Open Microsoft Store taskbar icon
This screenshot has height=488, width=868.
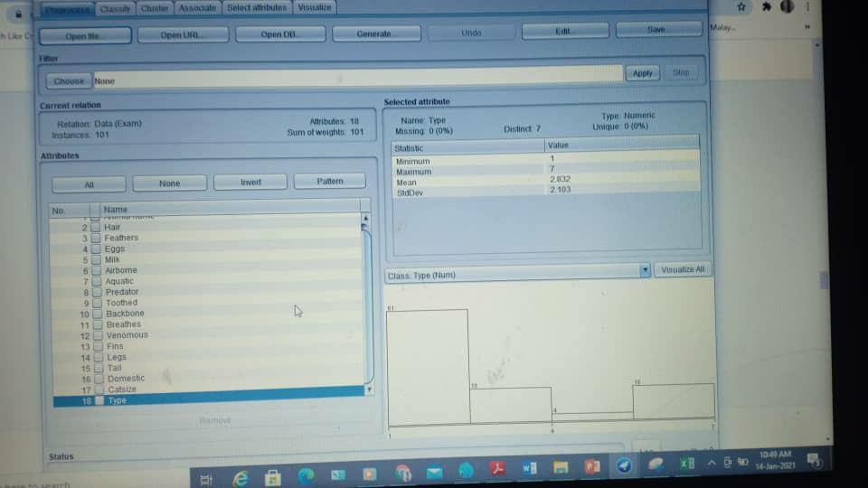click(x=272, y=477)
